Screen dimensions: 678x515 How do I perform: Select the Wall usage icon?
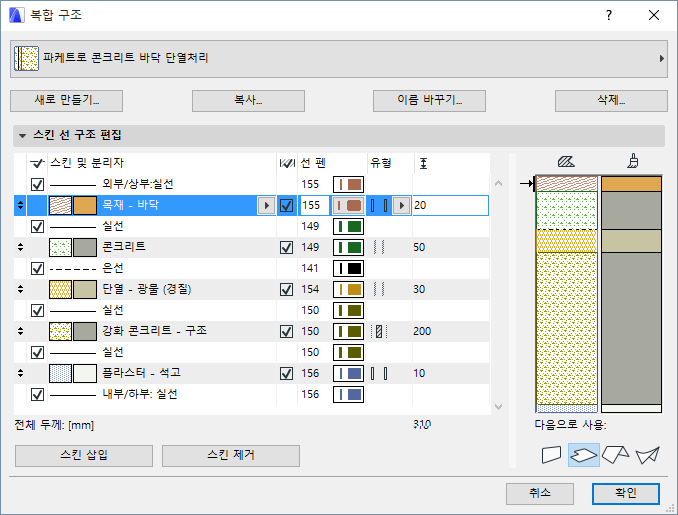[x=551, y=455]
